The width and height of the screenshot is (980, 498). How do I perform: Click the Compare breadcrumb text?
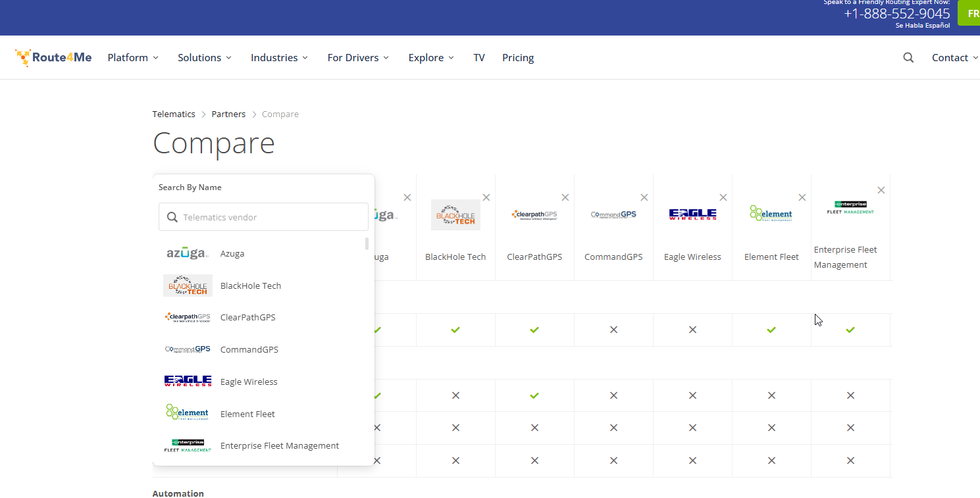[280, 114]
